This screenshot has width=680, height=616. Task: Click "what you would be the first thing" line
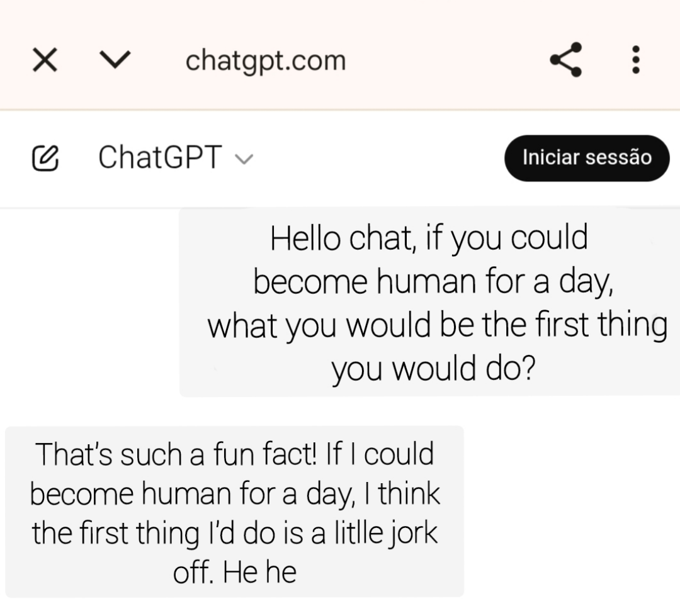click(437, 326)
